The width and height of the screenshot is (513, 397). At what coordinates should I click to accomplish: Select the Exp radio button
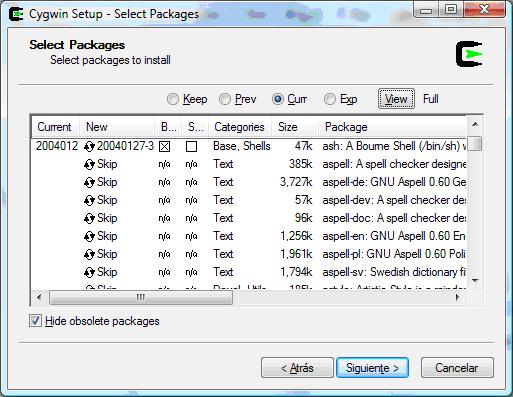pos(330,99)
